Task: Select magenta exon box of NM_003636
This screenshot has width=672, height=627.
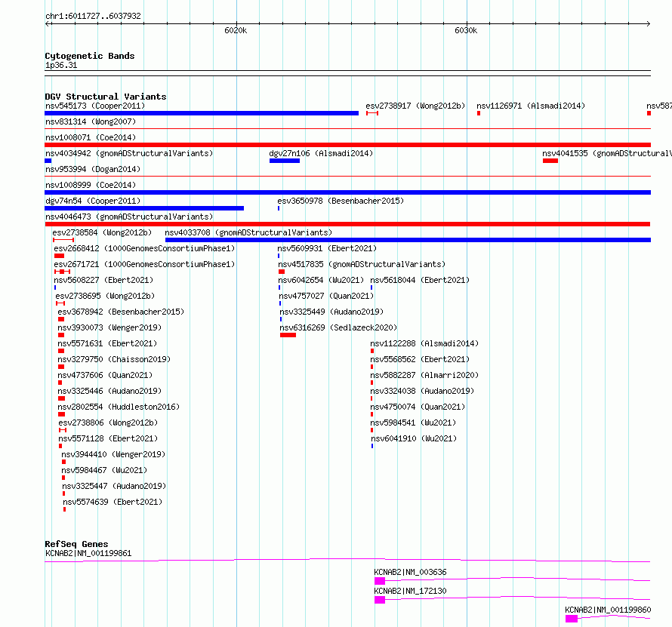Action: [380, 581]
